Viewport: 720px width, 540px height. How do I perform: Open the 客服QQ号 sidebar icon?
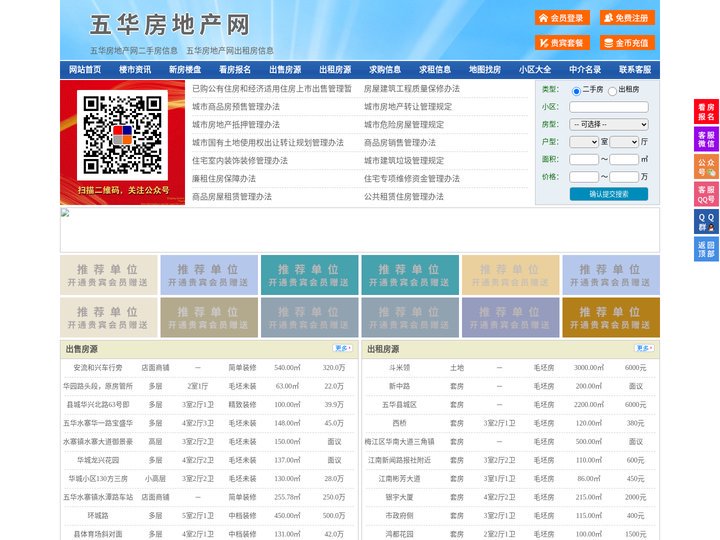click(x=706, y=194)
